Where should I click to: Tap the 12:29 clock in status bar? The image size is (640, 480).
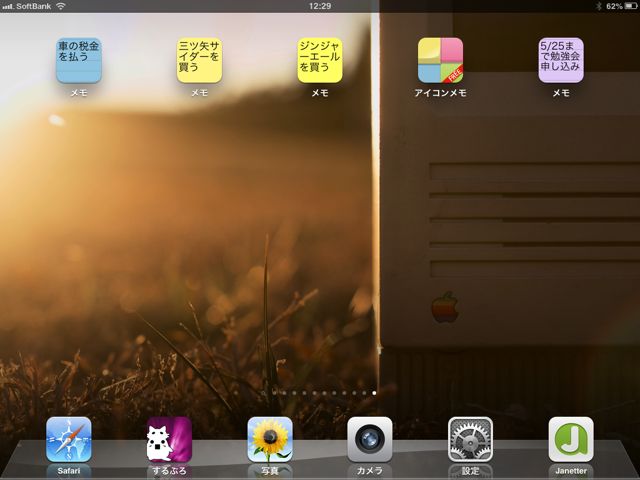tap(320, 6)
